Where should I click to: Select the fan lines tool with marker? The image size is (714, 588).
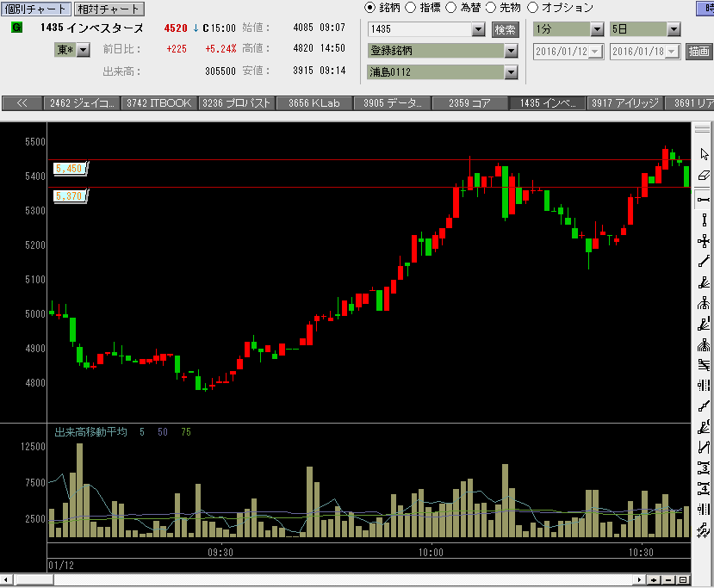coord(704,324)
